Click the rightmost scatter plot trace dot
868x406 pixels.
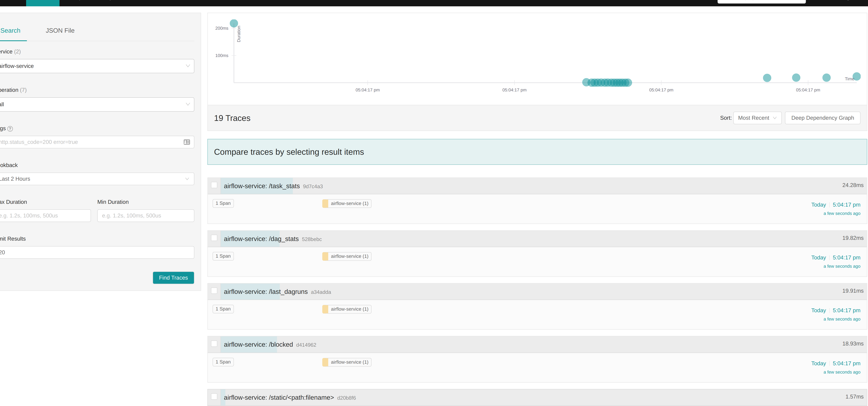pyautogui.click(x=856, y=77)
